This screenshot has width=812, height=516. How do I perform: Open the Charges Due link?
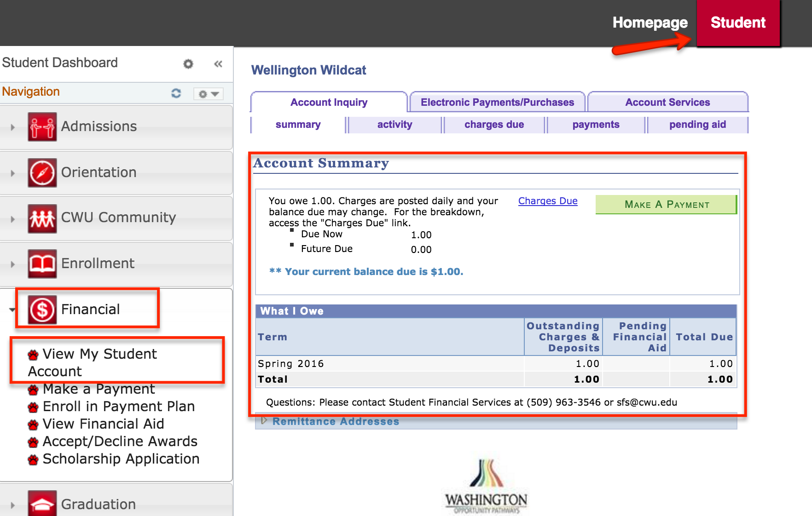coord(548,201)
